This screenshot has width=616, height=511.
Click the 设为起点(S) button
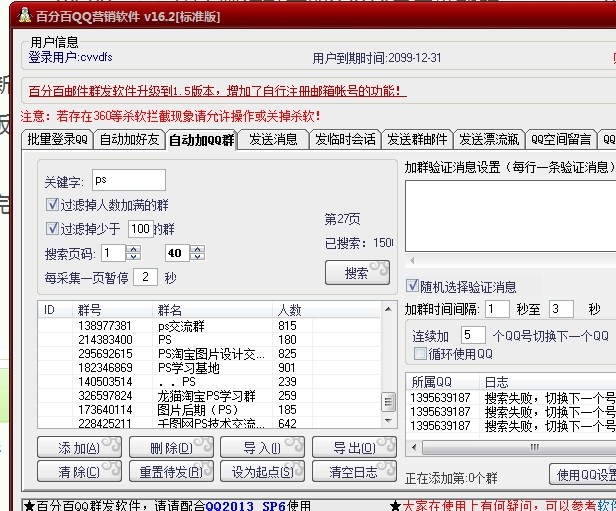262,471
